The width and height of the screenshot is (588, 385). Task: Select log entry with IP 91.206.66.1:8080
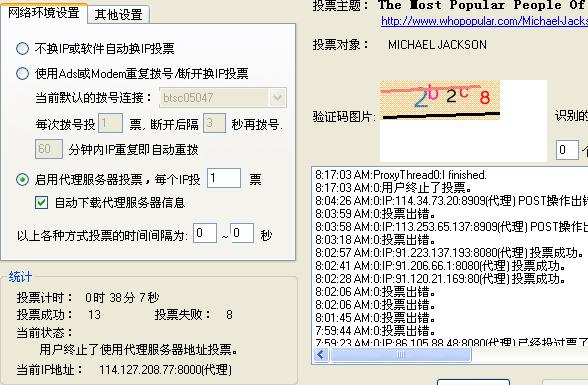coord(441,266)
